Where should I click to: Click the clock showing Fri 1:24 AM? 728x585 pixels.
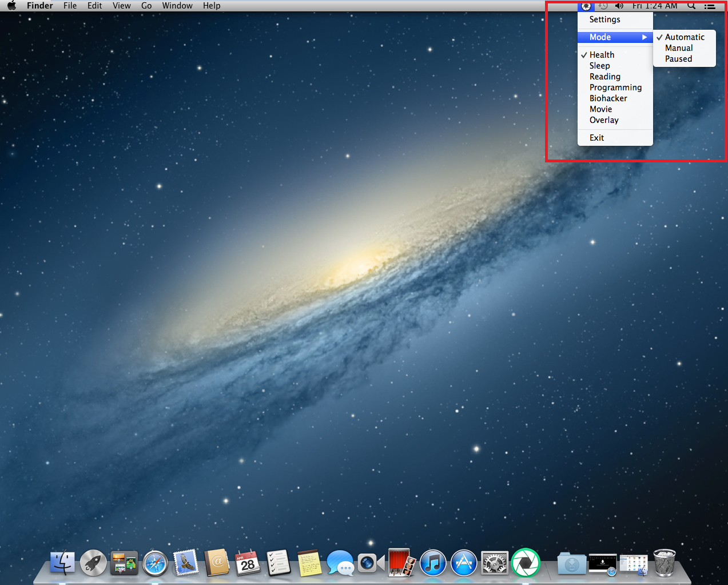[x=655, y=6]
